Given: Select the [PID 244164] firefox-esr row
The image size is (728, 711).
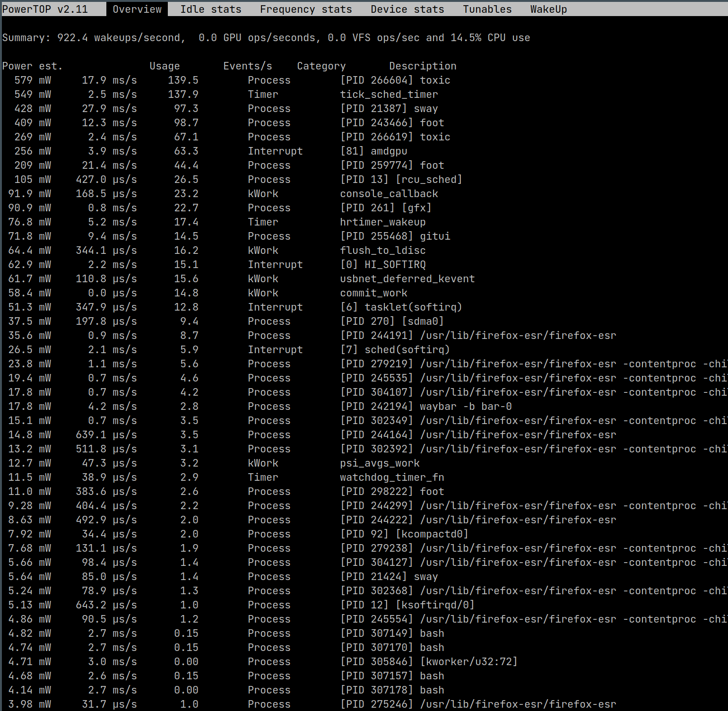Looking at the screenshot, I should (364, 435).
